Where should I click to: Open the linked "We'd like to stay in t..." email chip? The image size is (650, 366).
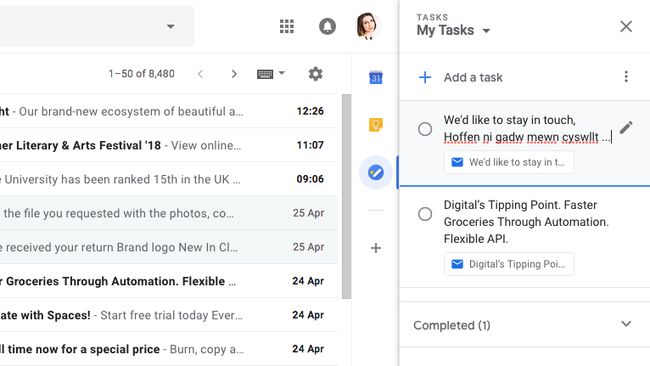pyautogui.click(x=509, y=162)
